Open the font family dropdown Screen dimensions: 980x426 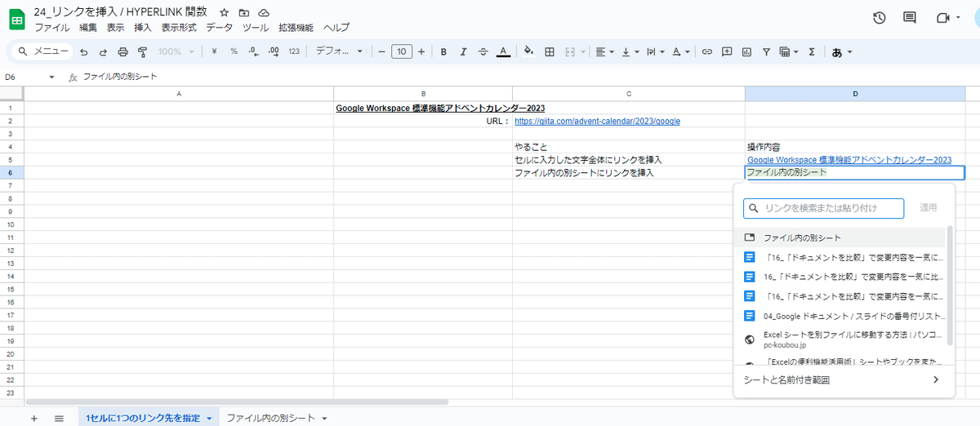point(339,51)
